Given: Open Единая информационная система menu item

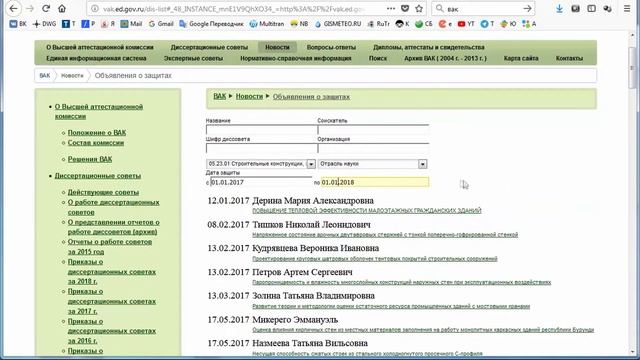Looking at the screenshot, I should tap(96, 58).
